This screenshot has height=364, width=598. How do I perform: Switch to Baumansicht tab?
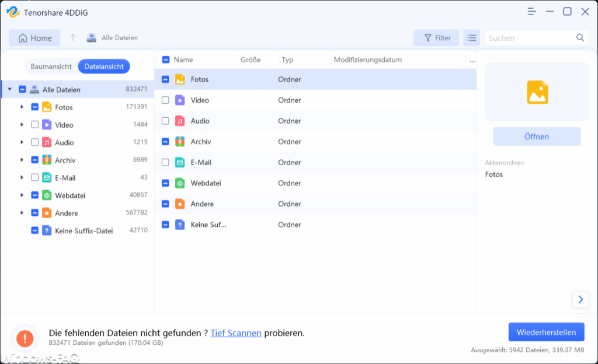pos(51,66)
